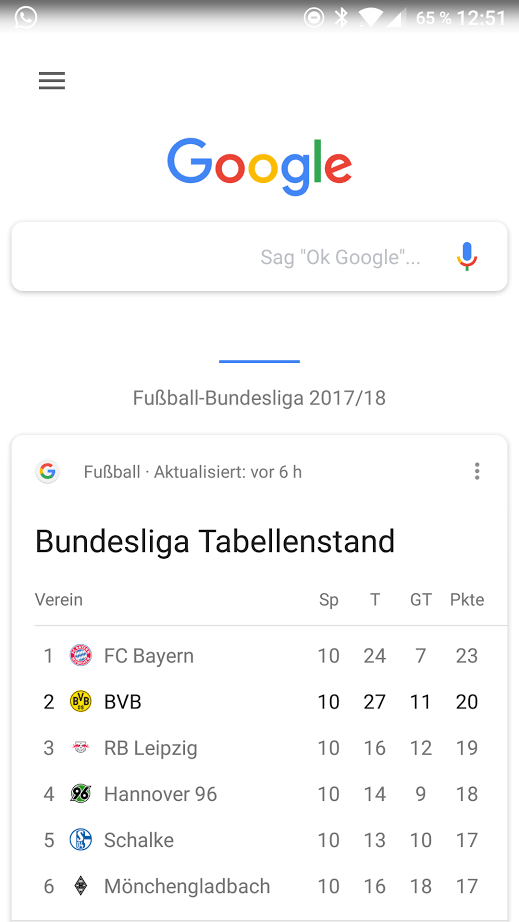Viewport: 519px width, 922px height.
Task: Tap the Fußball-Bundesliga 2017/18 section title
Action: pos(259,398)
